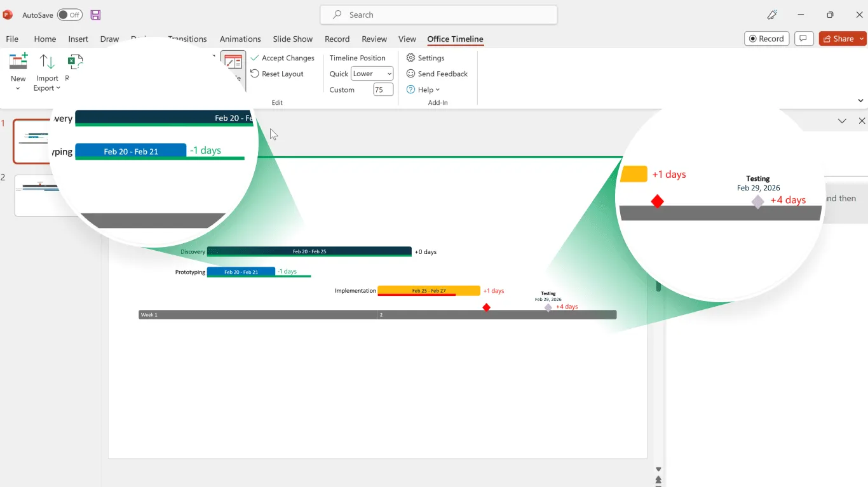This screenshot has width=868, height=487.
Task: Switch to the Slide Show tab
Action: tap(292, 39)
